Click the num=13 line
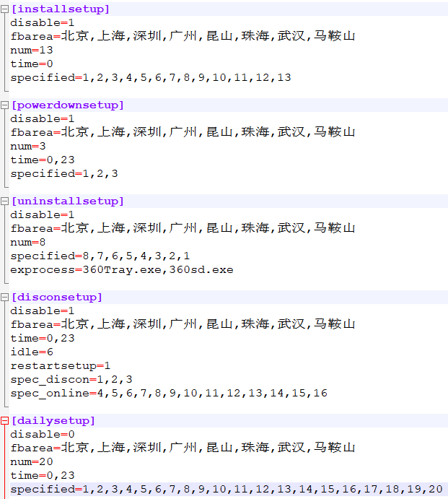The image size is (448, 499). pos(32,51)
